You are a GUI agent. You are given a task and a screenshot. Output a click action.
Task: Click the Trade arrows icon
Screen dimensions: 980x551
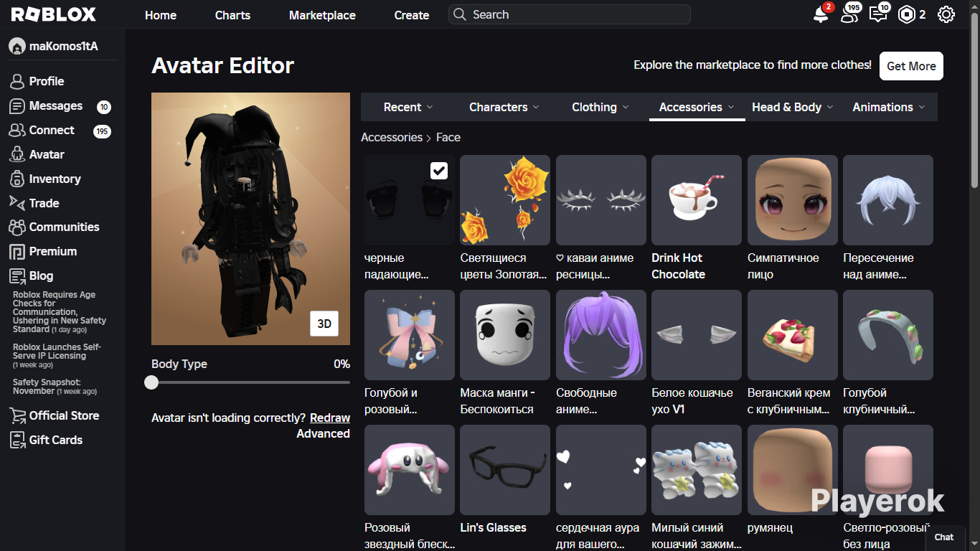click(x=17, y=203)
